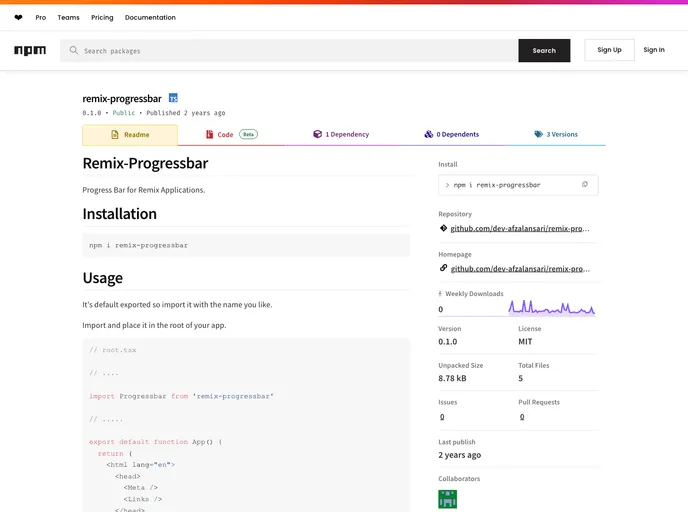
Task: Click the import Progressbar code line
Action: 181,396
